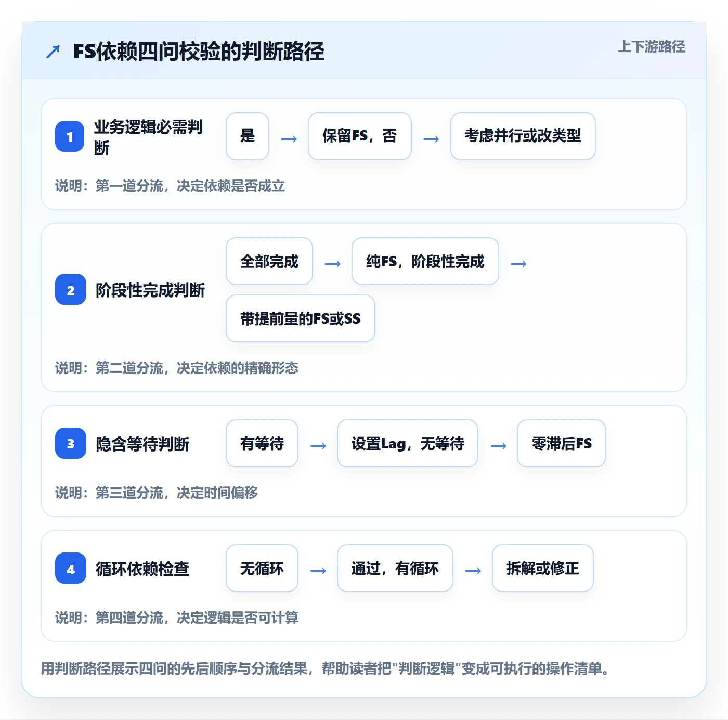Click the 拆解或修正 box

(543, 568)
